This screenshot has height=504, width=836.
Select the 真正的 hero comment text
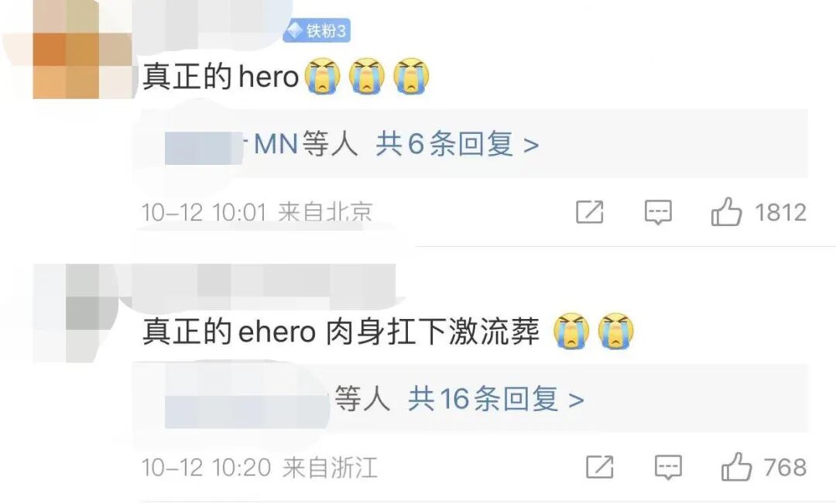tap(220, 77)
